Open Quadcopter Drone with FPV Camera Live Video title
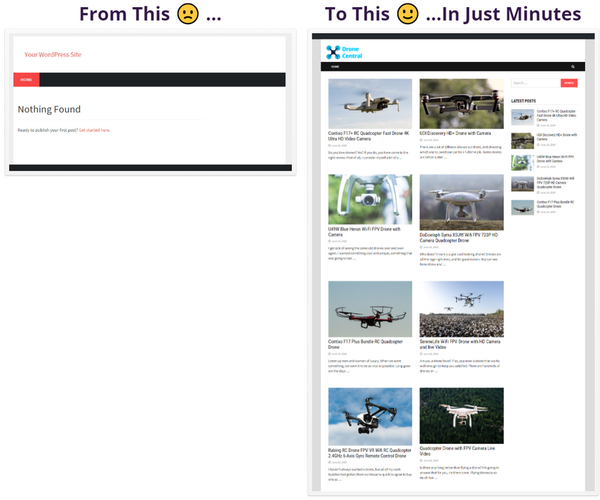Screen dimensions: 600x500 point(457,451)
